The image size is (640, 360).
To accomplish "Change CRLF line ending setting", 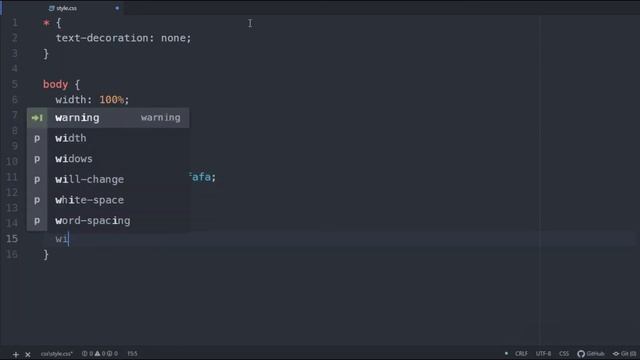I will 521,354.
